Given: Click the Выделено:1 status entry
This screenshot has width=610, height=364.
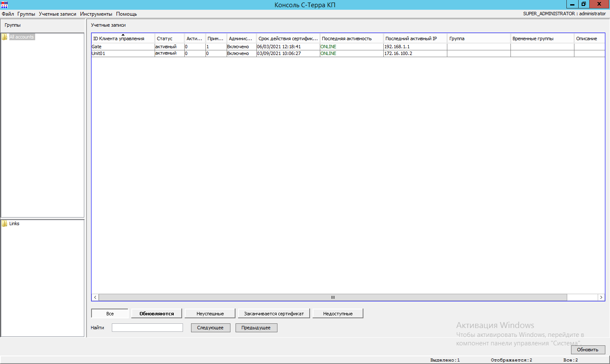Looking at the screenshot, I should coord(445,360).
